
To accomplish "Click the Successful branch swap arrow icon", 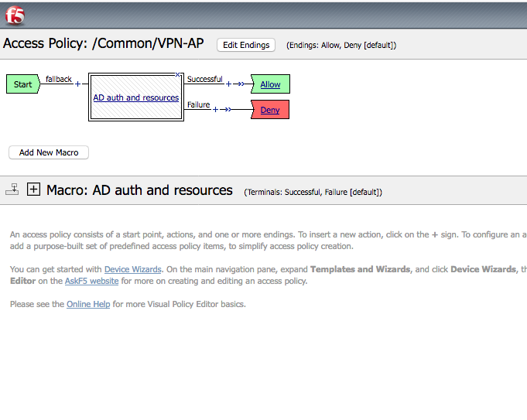I will tap(239, 84).
